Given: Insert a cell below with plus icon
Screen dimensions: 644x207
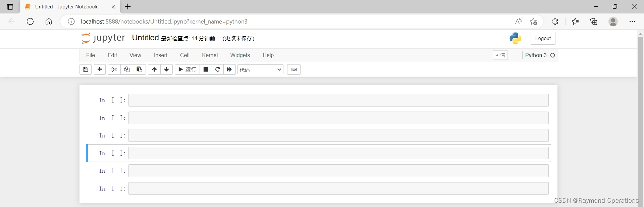Looking at the screenshot, I should click(100, 70).
